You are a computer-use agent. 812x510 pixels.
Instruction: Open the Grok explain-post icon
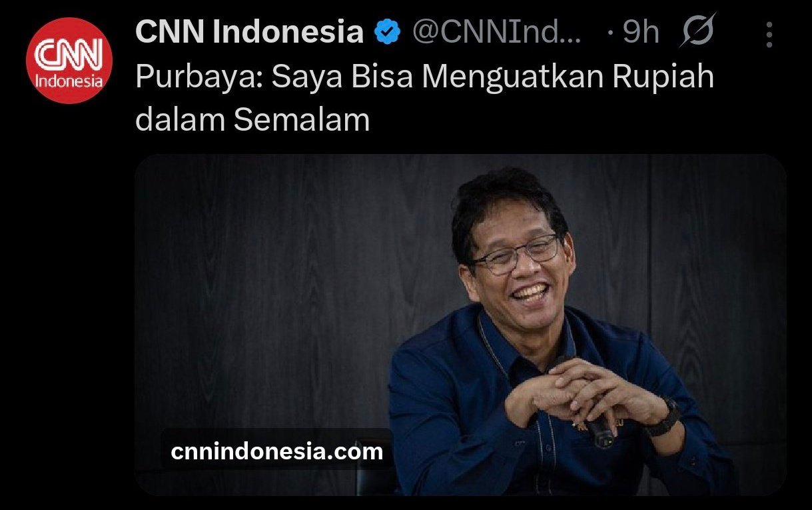point(697,31)
